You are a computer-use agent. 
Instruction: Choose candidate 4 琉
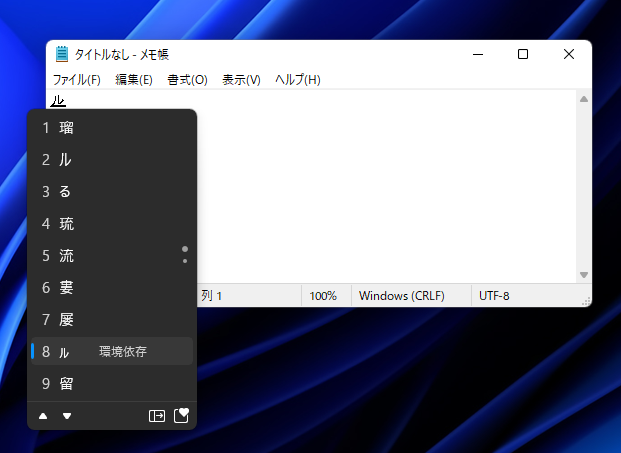tap(112, 224)
